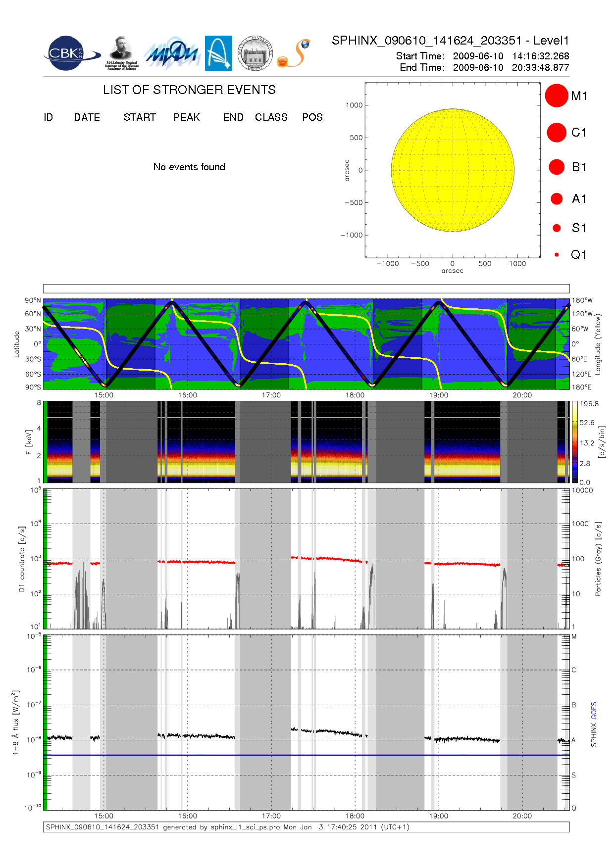The height and width of the screenshot is (868, 614).
Task: Click the 90°N latitude axis label
Action: [33, 300]
